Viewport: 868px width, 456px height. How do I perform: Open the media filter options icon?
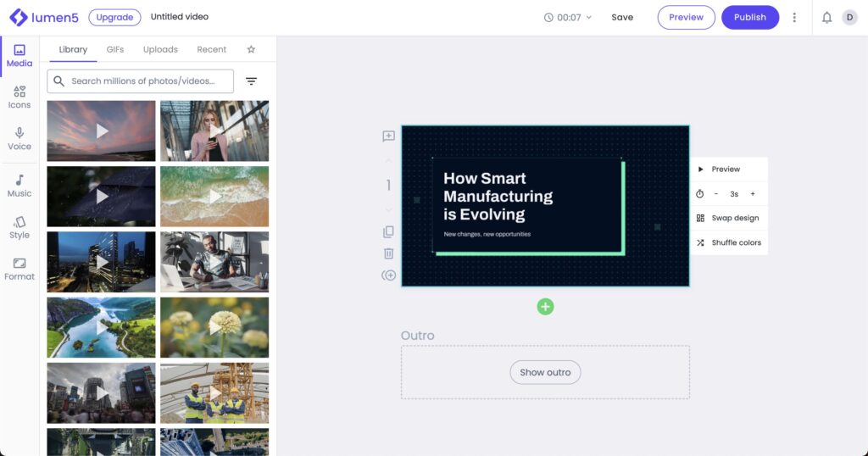(251, 81)
